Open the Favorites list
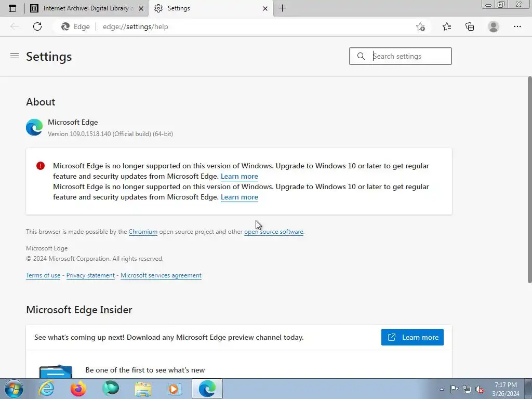The height and width of the screenshot is (399, 532). click(446, 26)
